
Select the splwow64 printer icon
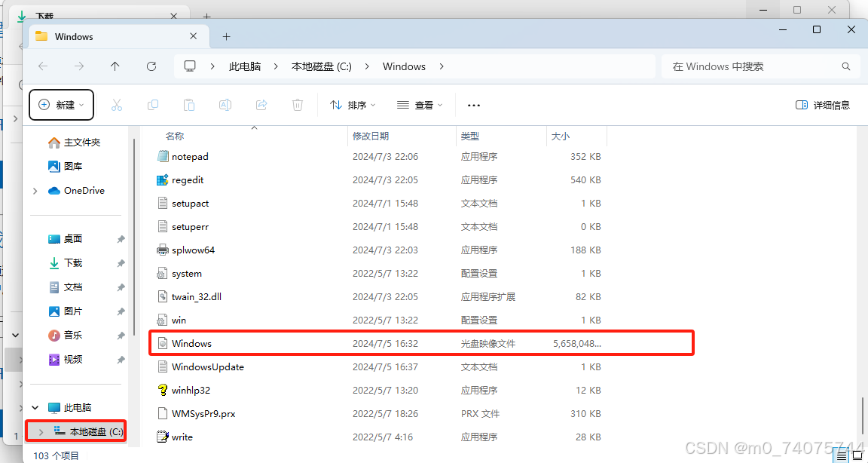pyautogui.click(x=162, y=250)
